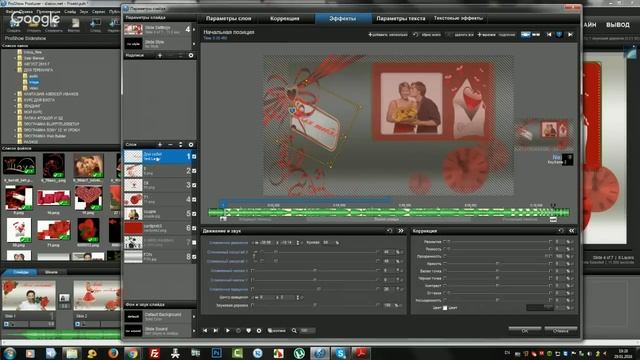640x360 pixels.
Task: Open Photoshop from the taskbar
Action: point(217,353)
